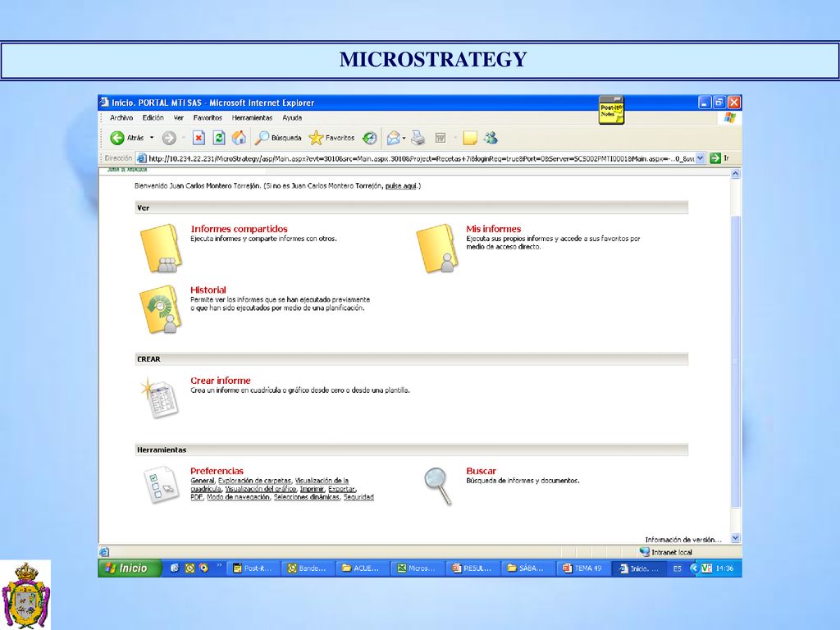Click the Edit with Word toolbar icon
Screen dimensions: 840x630
click(x=441, y=138)
